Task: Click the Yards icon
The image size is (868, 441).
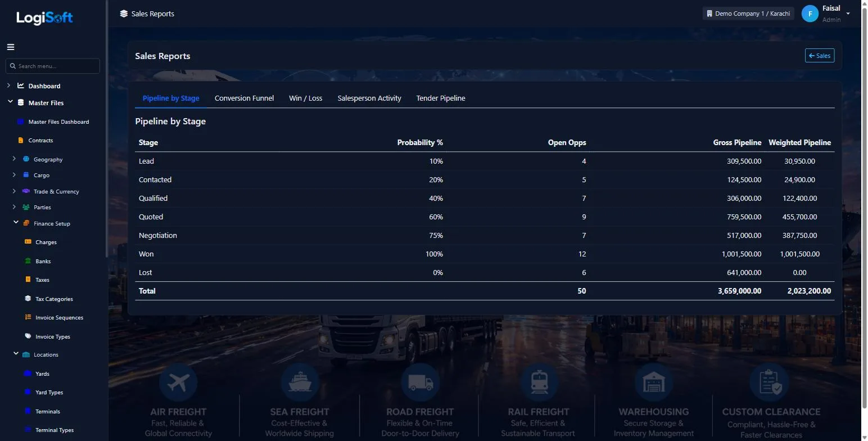Action: tap(28, 373)
